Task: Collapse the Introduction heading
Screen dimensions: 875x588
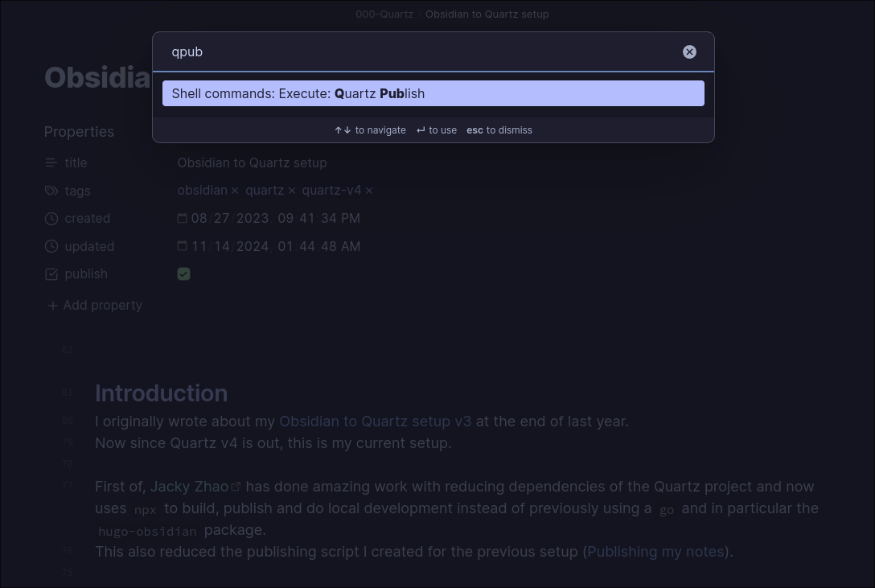Action: pos(84,393)
